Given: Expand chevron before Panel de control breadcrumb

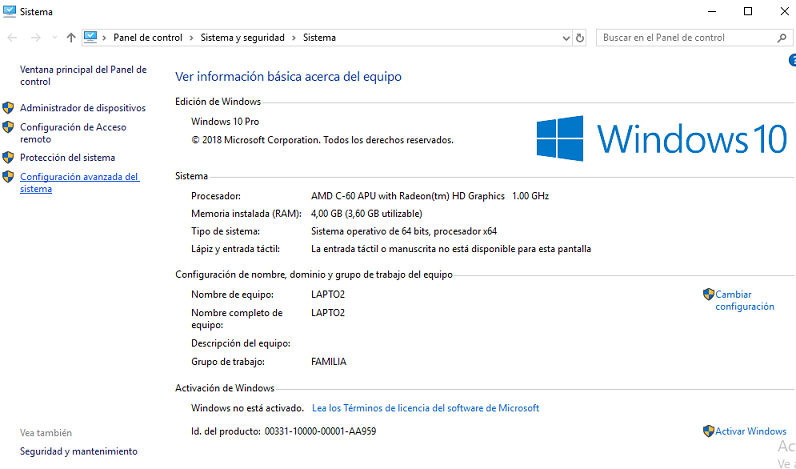Looking at the screenshot, I should click(x=104, y=38).
